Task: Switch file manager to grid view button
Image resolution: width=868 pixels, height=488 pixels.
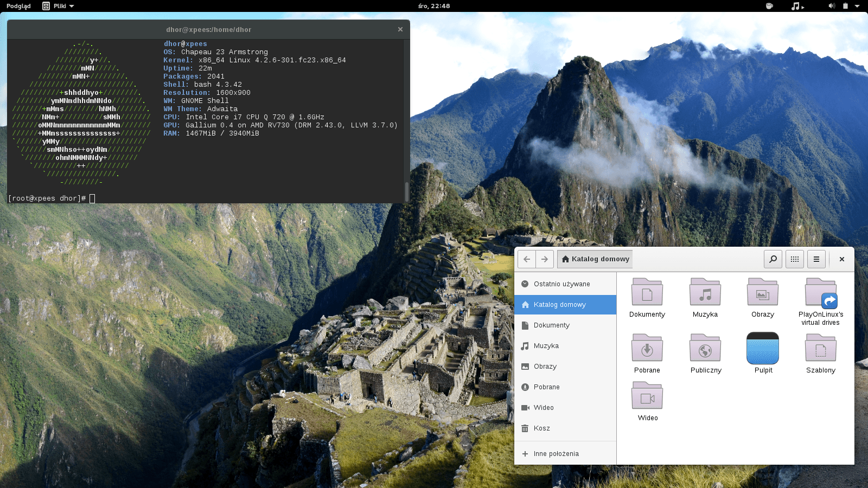Action: coord(795,259)
